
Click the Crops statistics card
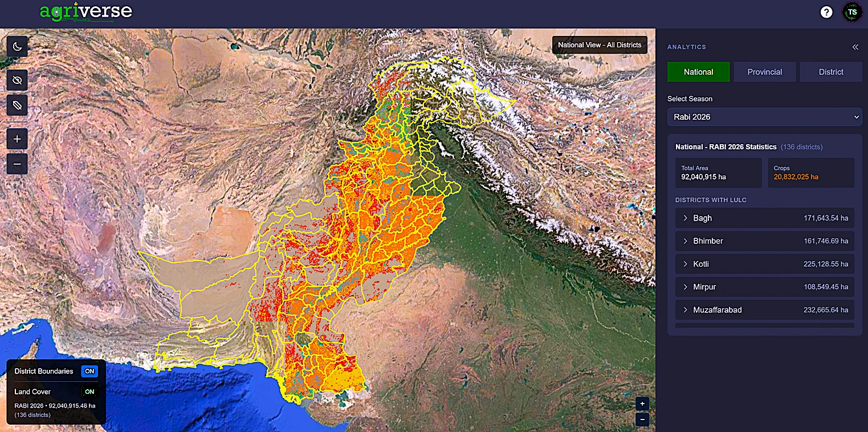tap(811, 173)
